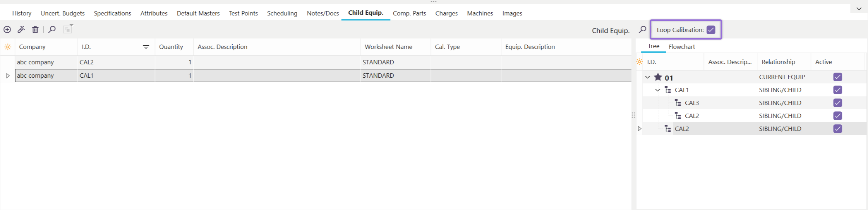Image resolution: width=868 pixels, height=210 pixels.
Task: Click the filter icon in I.D. column
Action: pyautogui.click(x=146, y=47)
